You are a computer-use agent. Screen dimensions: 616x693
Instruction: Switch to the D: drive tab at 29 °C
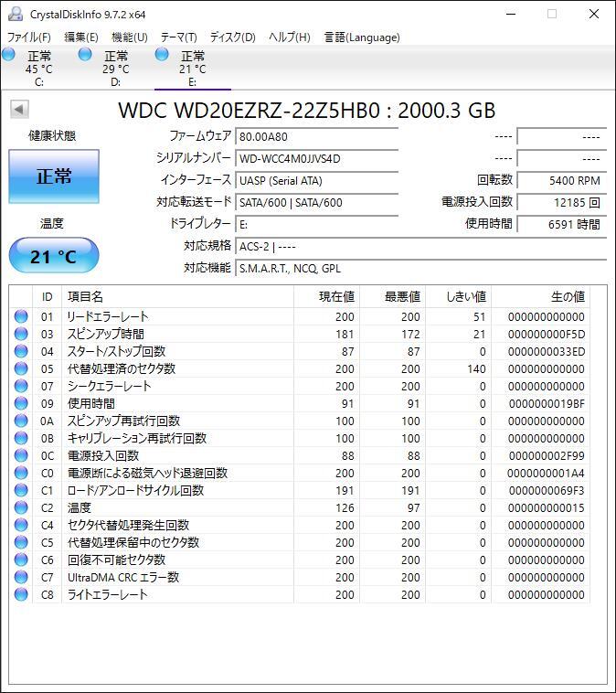click(x=116, y=69)
